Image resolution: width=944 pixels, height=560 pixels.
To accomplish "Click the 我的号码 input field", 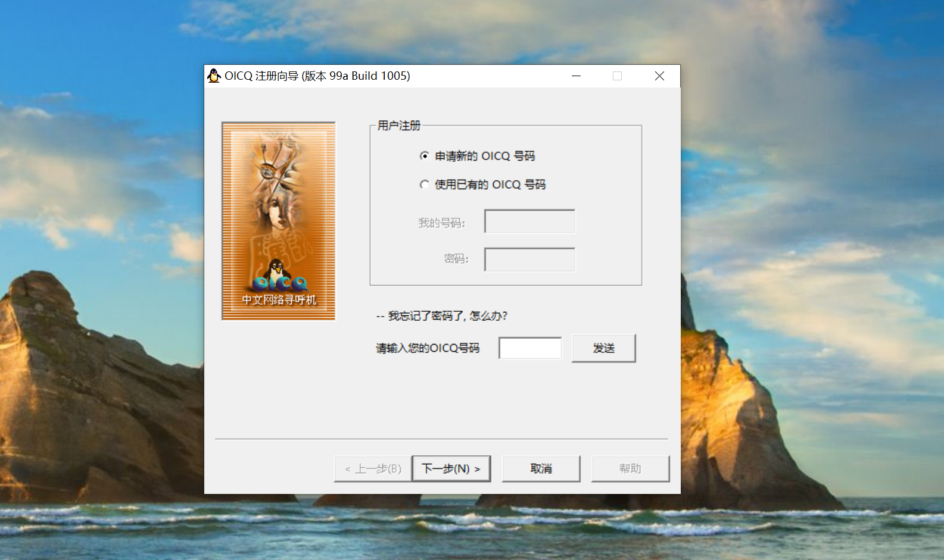I will pos(530,221).
